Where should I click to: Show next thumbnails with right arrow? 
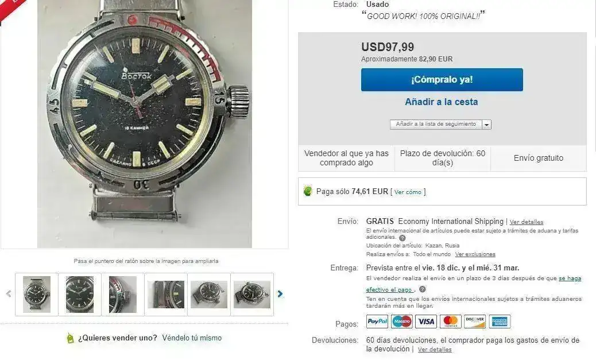[x=280, y=294]
